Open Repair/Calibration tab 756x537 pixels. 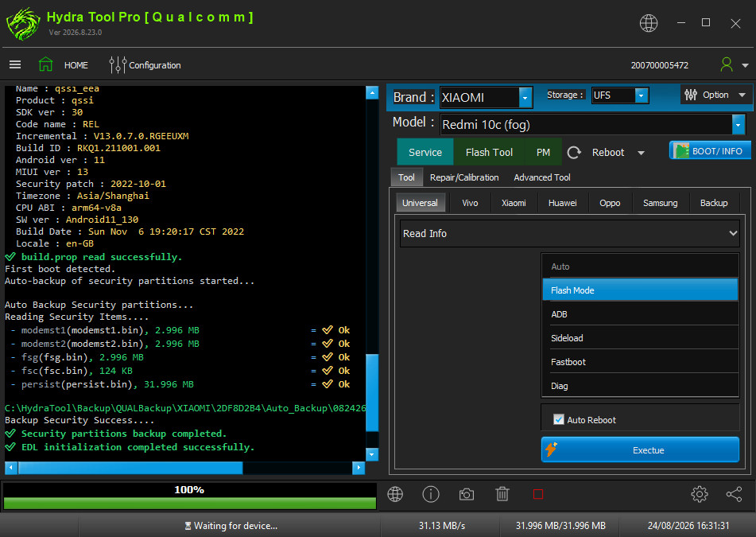464,177
